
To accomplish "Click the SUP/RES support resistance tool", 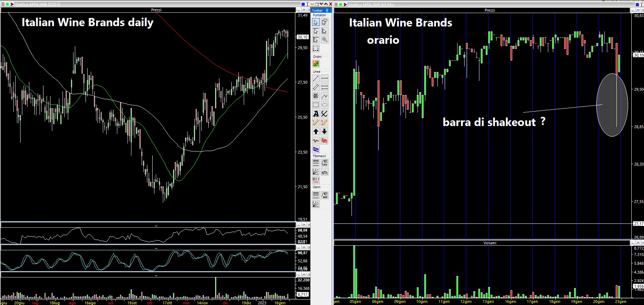I will tap(316, 96).
